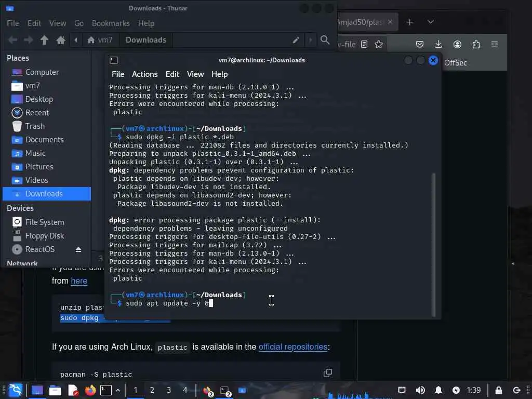Expand terminal launcher dropdown arrow
Image resolution: width=532 pixels, height=399 pixels.
pos(118,390)
